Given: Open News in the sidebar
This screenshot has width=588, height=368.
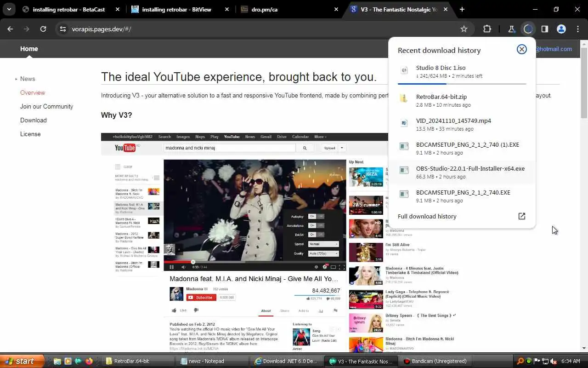Looking at the screenshot, I should (28, 79).
